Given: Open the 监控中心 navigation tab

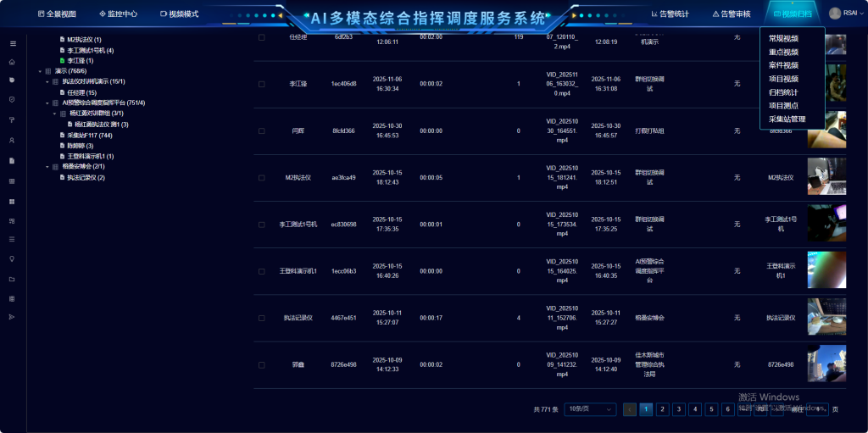Looking at the screenshot, I should [118, 14].
